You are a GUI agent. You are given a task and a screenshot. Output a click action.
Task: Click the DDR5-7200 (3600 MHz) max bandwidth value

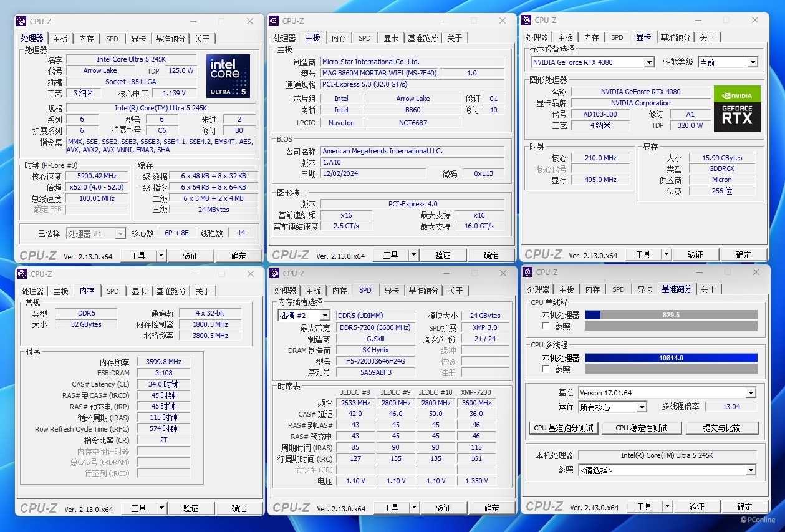point(375,327)
